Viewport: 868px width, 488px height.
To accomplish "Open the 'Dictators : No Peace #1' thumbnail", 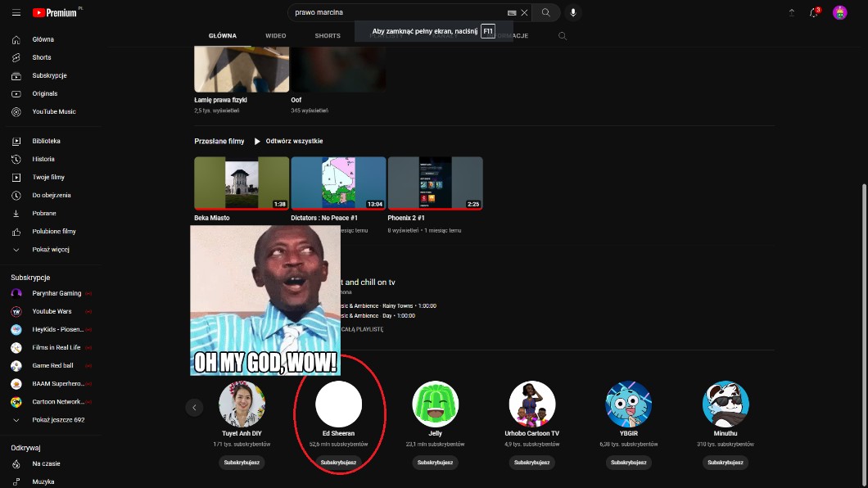I will (x=338, y=183).
